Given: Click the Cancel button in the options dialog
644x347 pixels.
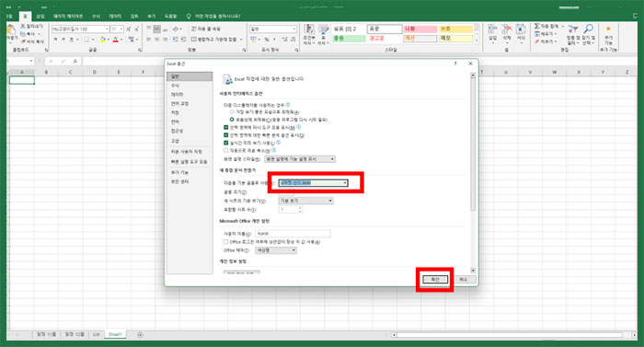Looking at the screenshot, I should pos(464,280).
